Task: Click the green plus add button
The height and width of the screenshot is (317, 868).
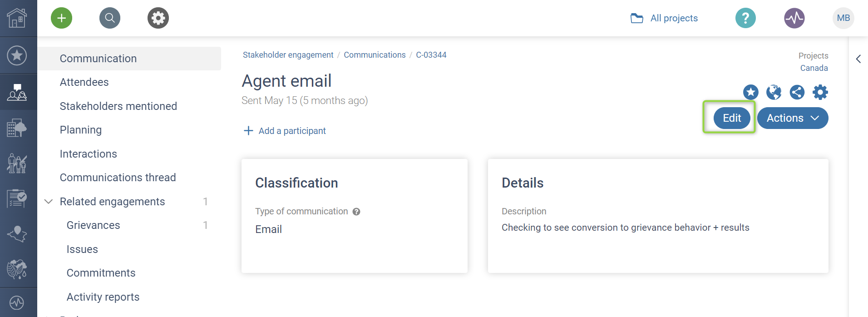Action: [62, 18]
